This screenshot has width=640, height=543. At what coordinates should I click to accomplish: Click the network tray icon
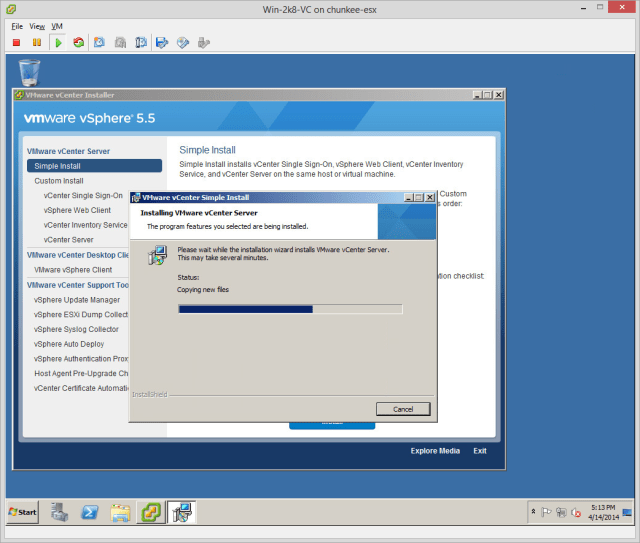561,512
